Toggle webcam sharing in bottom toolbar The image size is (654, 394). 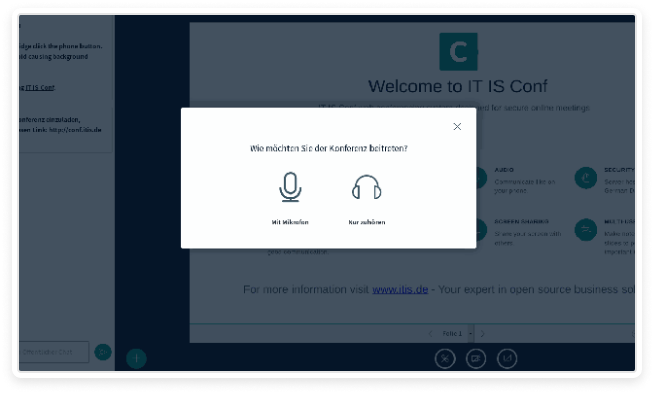coord(476,359)
